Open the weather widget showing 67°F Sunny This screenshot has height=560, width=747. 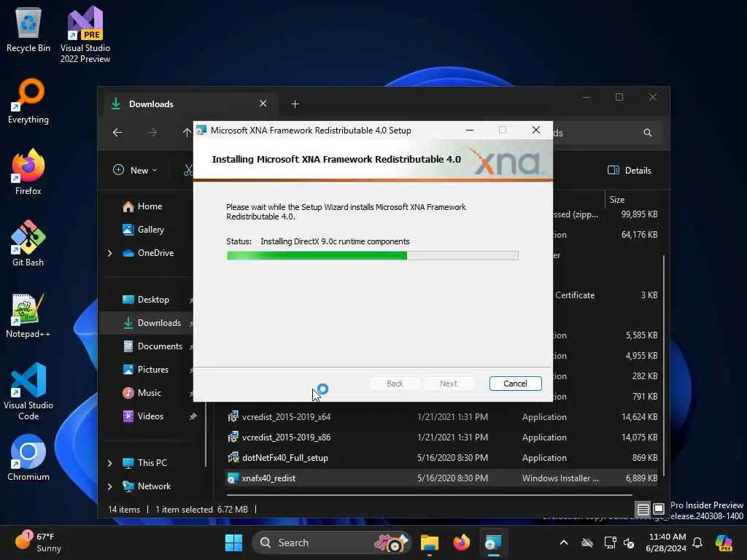tap(38, 542)
